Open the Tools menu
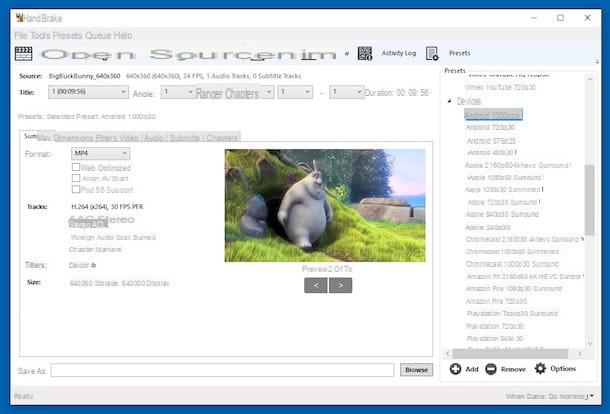The image size is (610, 414). (x=40, y=35)
